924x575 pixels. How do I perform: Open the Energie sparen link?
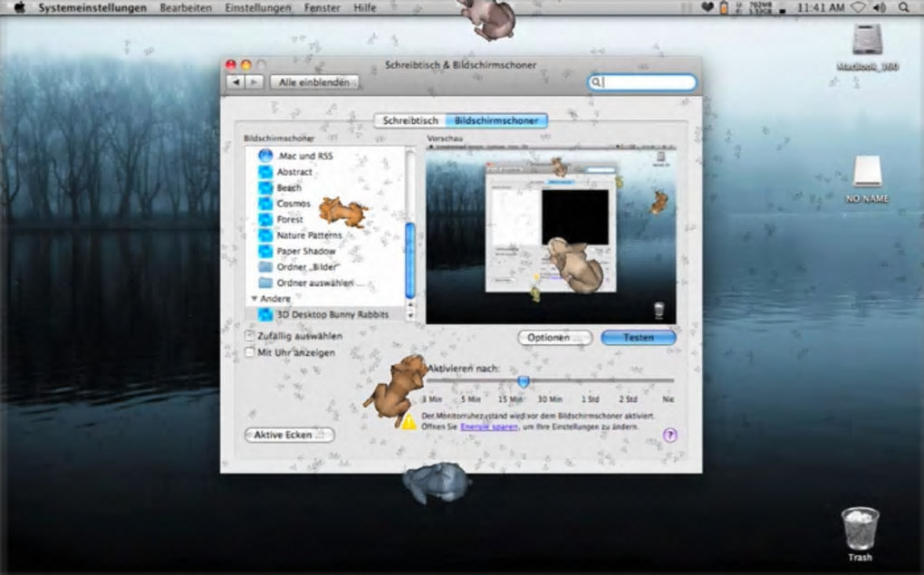tap(488, 426)
